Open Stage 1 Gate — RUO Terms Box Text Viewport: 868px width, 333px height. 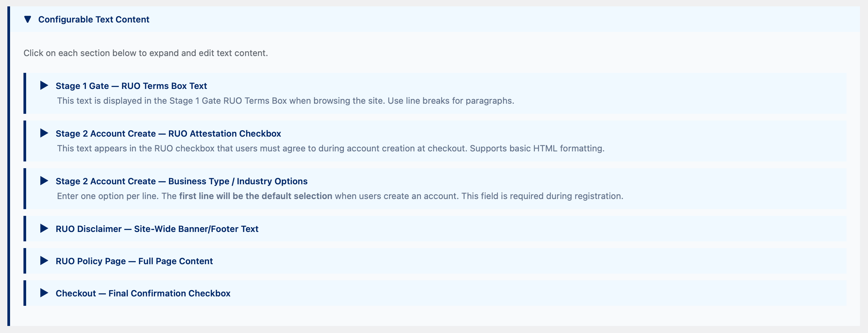(131, 86)
